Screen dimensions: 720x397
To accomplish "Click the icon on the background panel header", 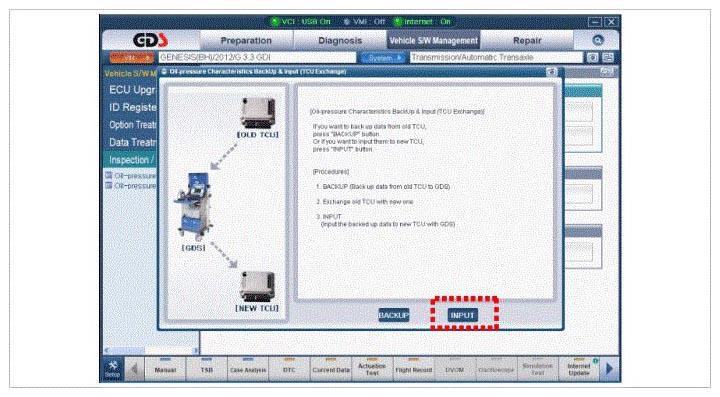I will 606,72.
